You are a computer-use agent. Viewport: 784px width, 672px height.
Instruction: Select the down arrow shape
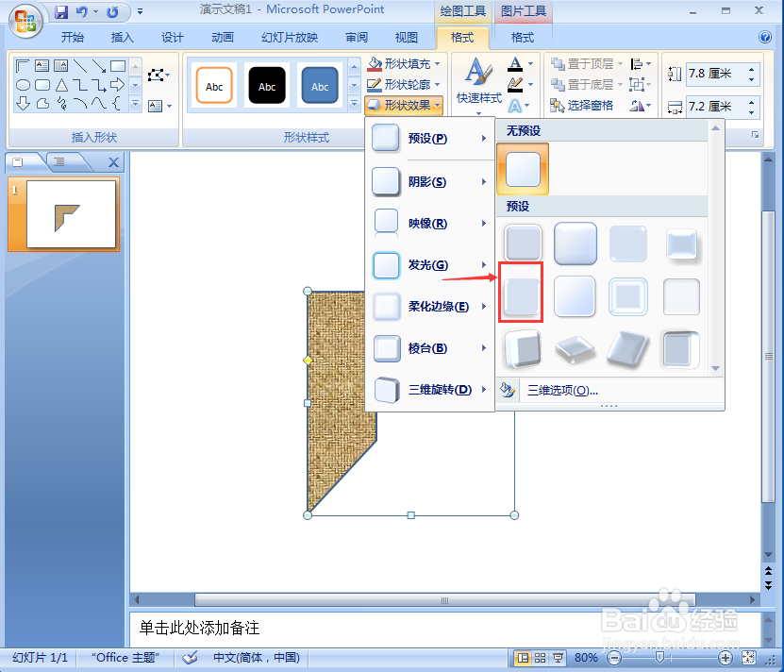(23, 103)
